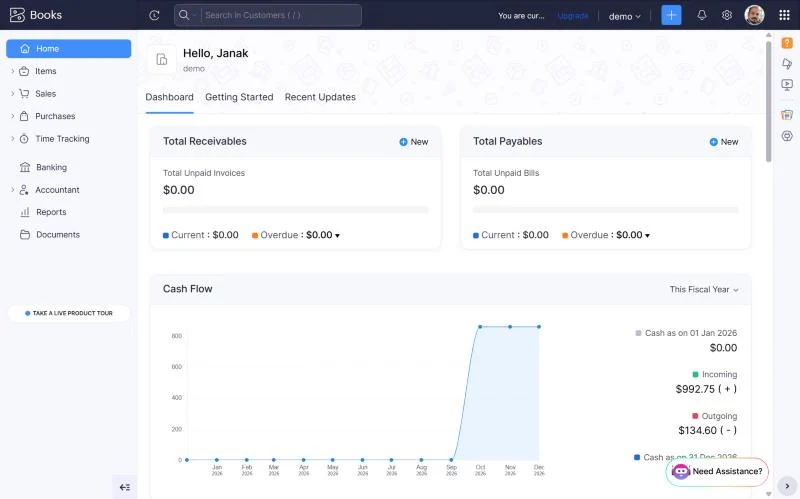Open the search scope dropdown arrow
The image size is (800, 499).
pyautogui.click(x=195, y=15)
